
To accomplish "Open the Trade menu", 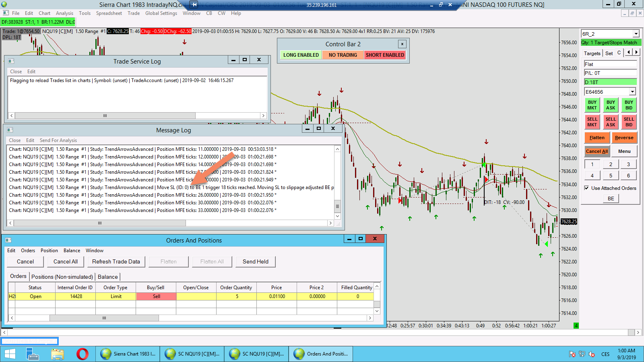I will 134,13.
